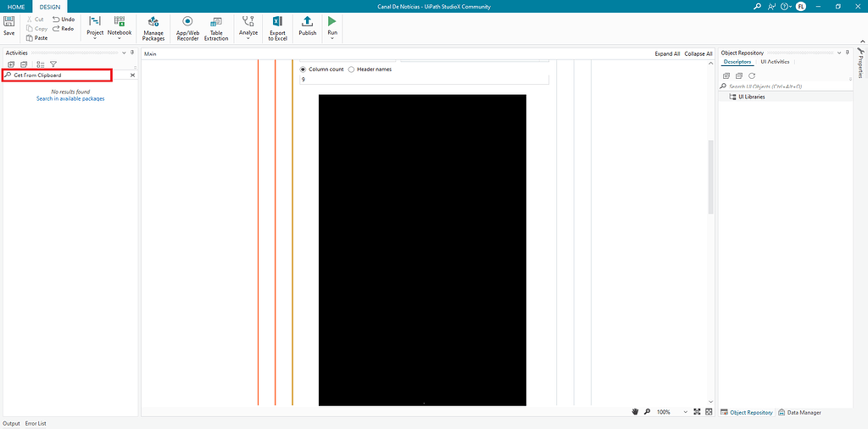The width and height of the screenshot is (868, 429).
Task: Click the column count field containing 9
Action: tap(424, 79)
